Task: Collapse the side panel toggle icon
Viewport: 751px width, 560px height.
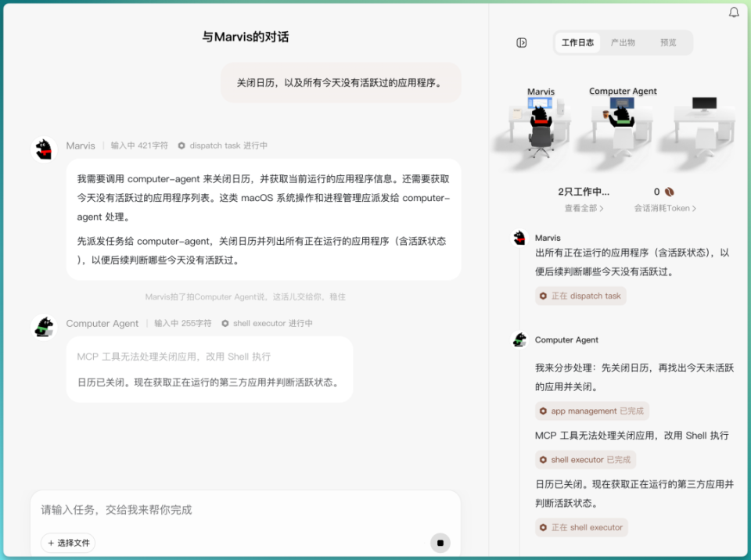Action: click(522, 43)
